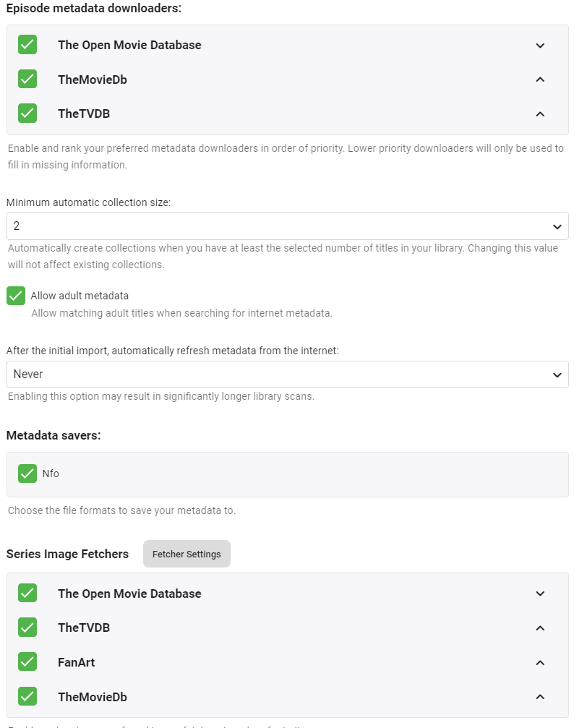Select the FanArt fetcher row label

pyautogui.click(x=77, y=662)
